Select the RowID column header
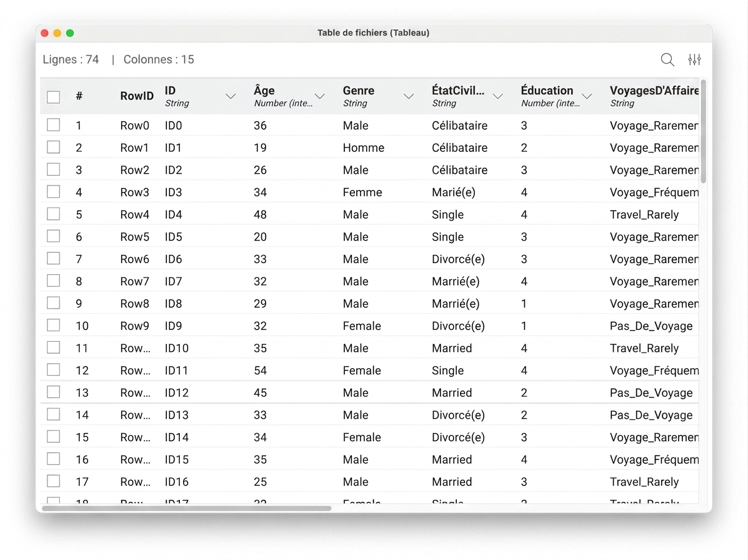Viewport: 748px width, 560px height. pos(137,96)
